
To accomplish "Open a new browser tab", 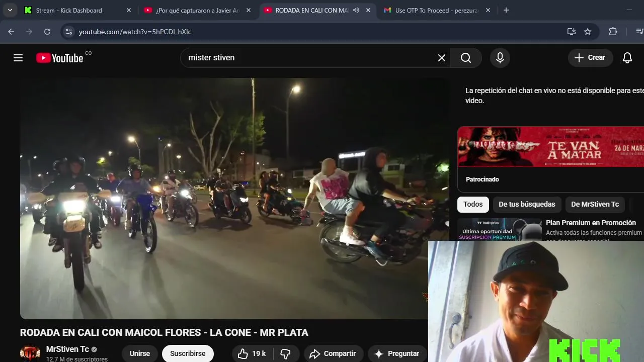I will click(506, 10).
